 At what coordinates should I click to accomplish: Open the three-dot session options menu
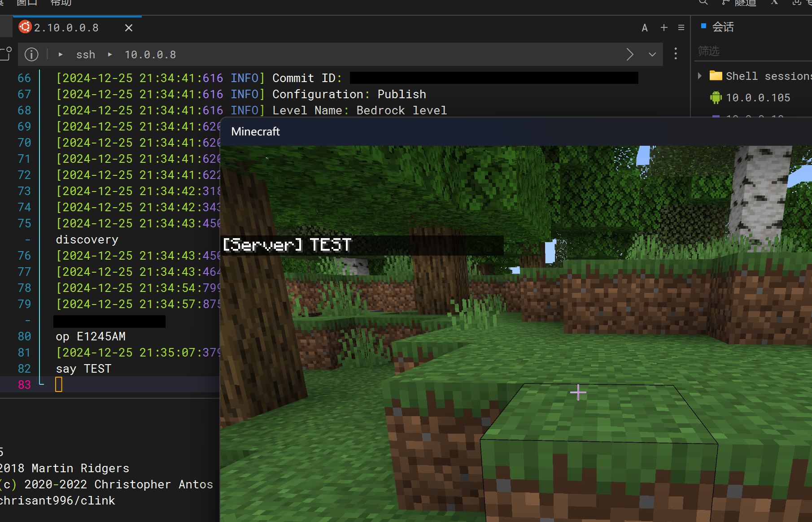(x=676, y=54)
